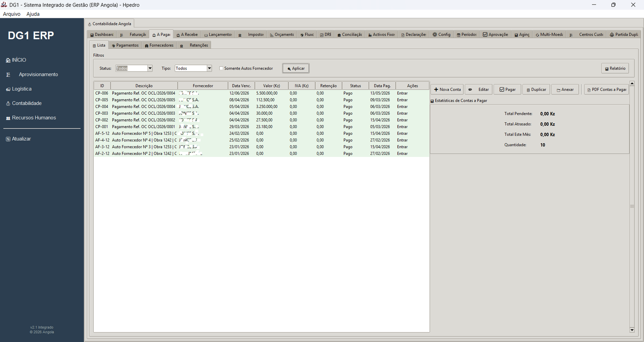The width and height of the screenshot is (644, 342).
Task: Apply filters with the Aplicar button
Action: coord(296,68)
